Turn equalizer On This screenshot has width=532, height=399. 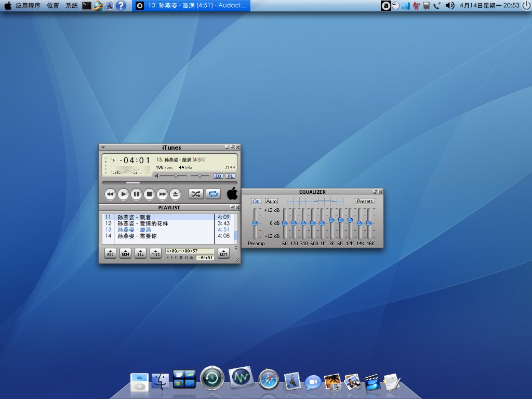pos(256,201)
